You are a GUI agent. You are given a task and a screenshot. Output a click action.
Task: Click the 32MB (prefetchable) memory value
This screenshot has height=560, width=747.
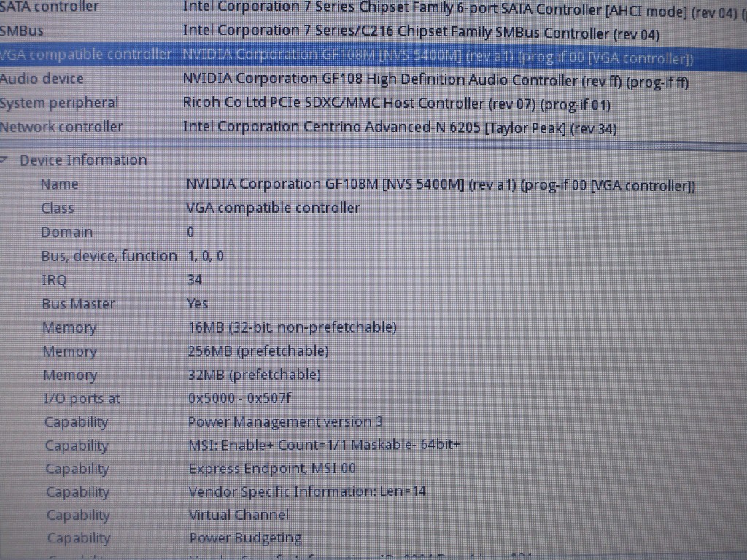(x=255, y=374)
